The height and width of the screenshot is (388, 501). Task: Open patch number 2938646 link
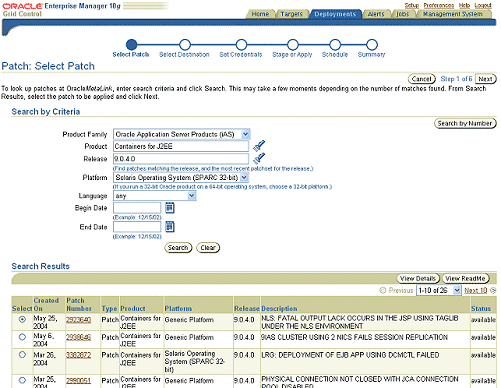point(78,337)
